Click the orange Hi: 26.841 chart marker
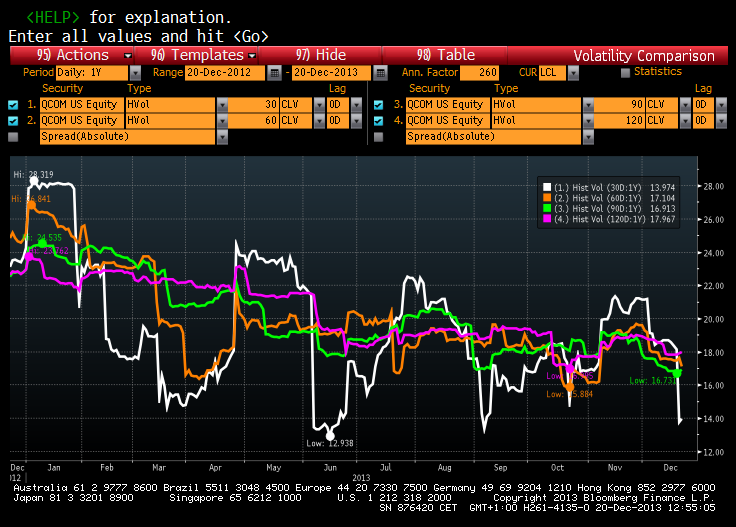Viewport: 736px width, 527px height. (31, 205)
